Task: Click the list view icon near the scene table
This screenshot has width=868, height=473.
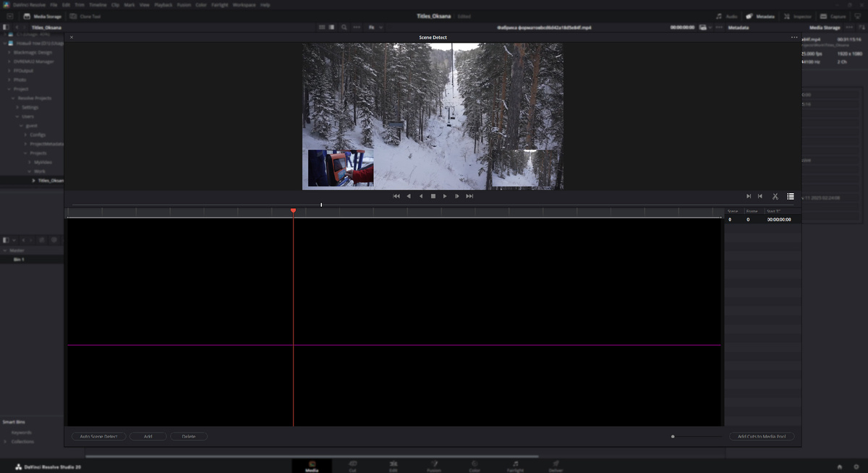Action: 791,195
